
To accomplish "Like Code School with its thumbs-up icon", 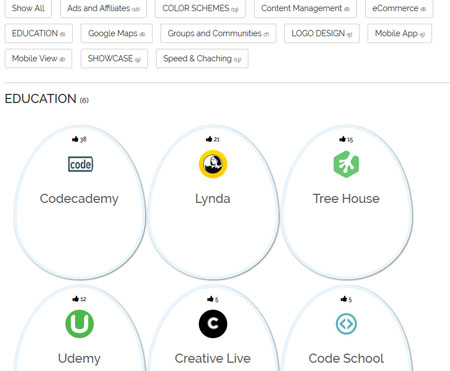I will click(344, 299).
